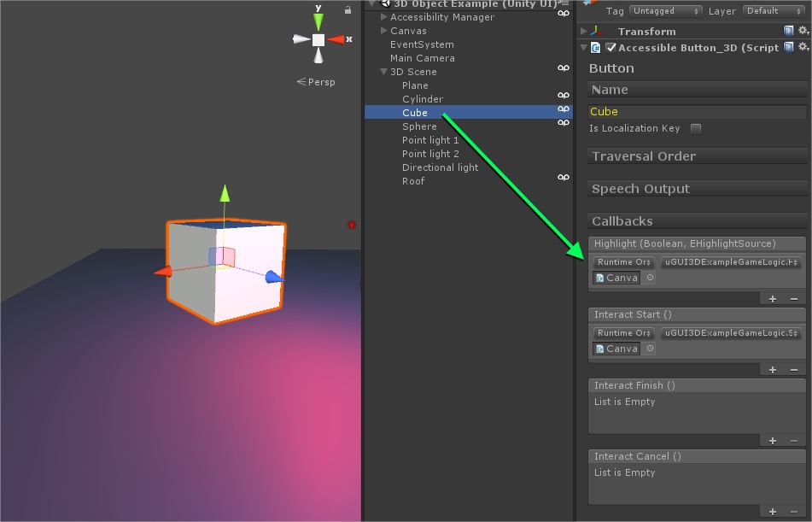Image resolution: width=812 pixels, height=522 pixels.
Task: Expand the Traversal Order section
Action: pyautogui.click(x=644, y=156)
